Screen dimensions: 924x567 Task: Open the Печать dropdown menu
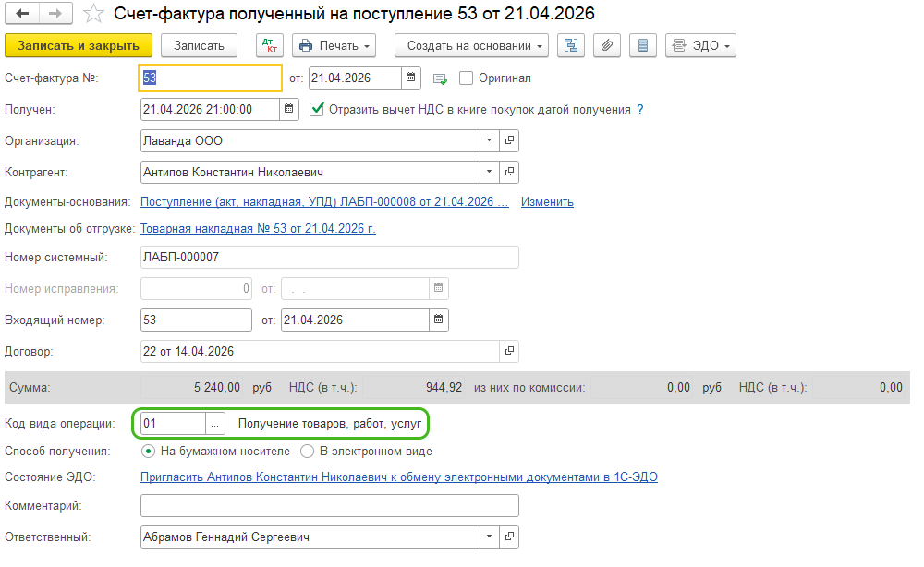(x=334, y=45)
